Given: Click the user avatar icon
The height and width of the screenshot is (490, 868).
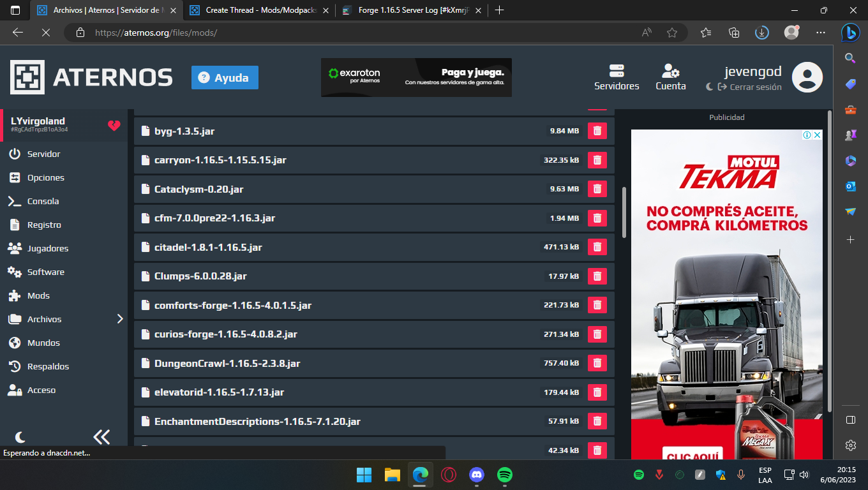Looking at the screenshot, I should [807, 77].
